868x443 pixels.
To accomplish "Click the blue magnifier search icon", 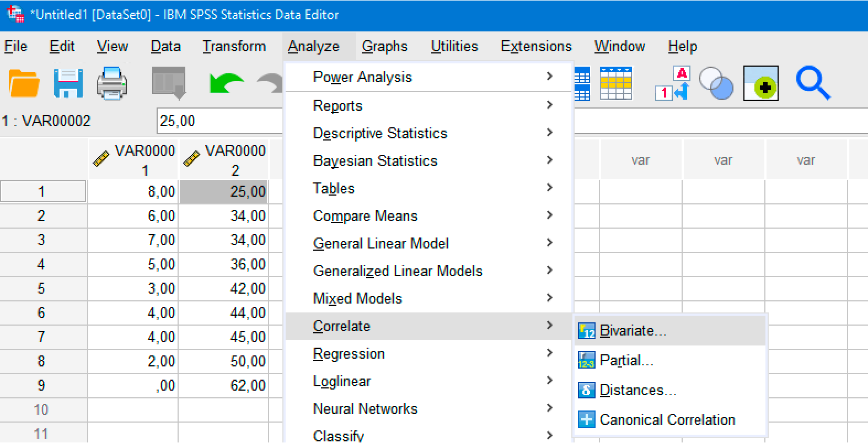I will click(813, 84).
